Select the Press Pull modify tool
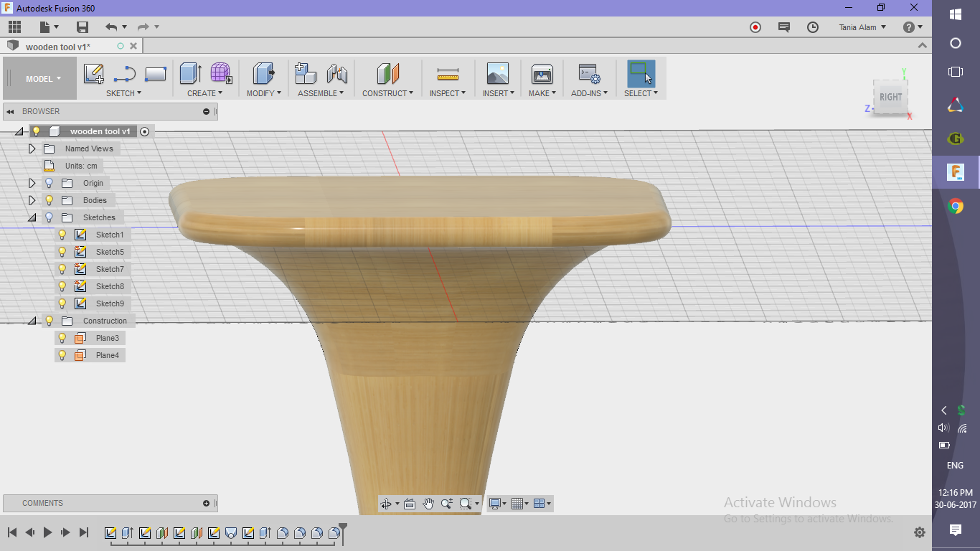980x551 pixels. tap(264, 74)
